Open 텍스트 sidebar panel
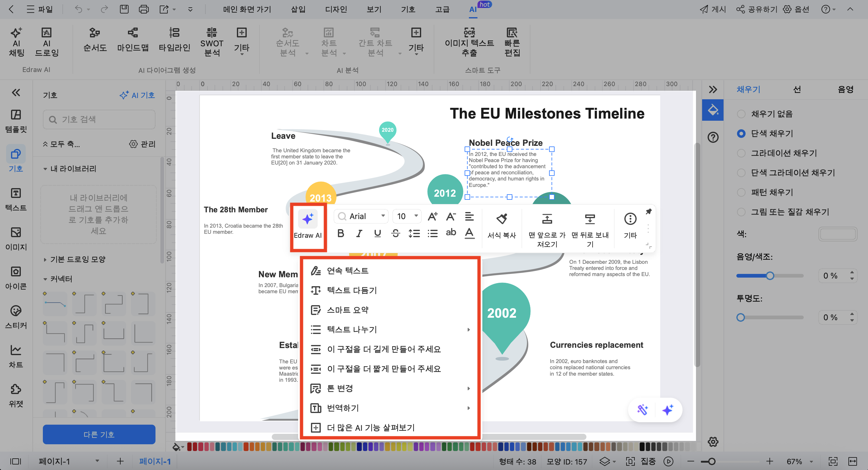868x470 pixels. click(16, 199)
